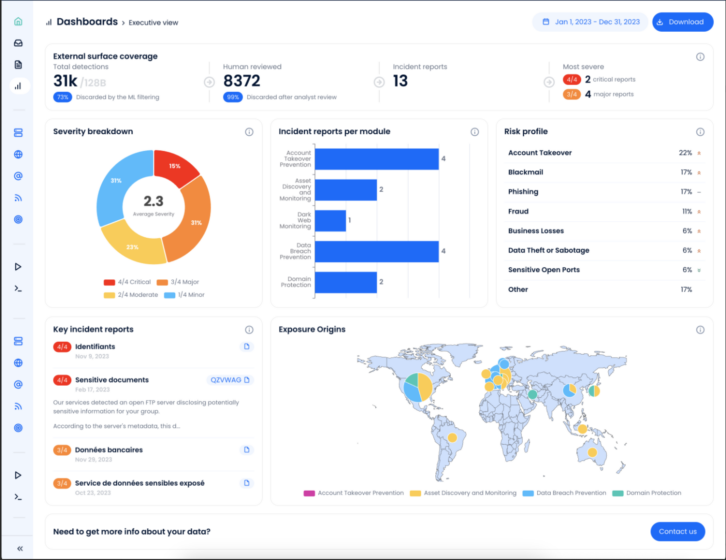Open document icon for Identifiants report

pos(247,346)
